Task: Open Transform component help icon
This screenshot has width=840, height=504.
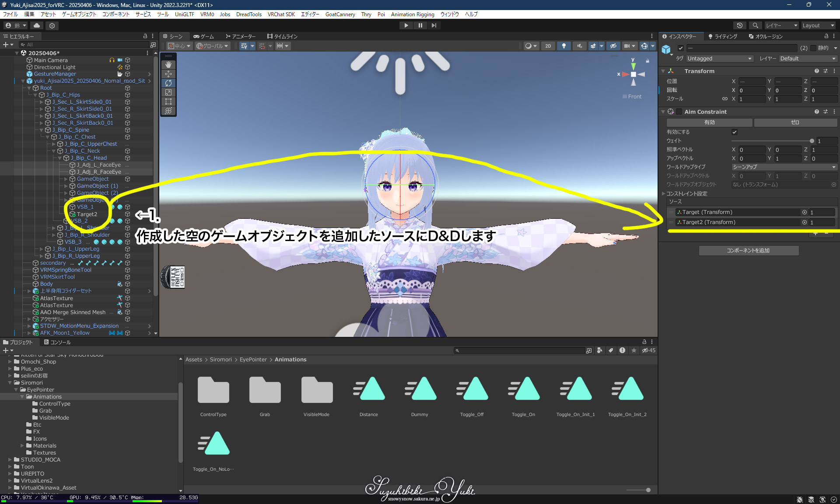Action: tap(816, 71)
